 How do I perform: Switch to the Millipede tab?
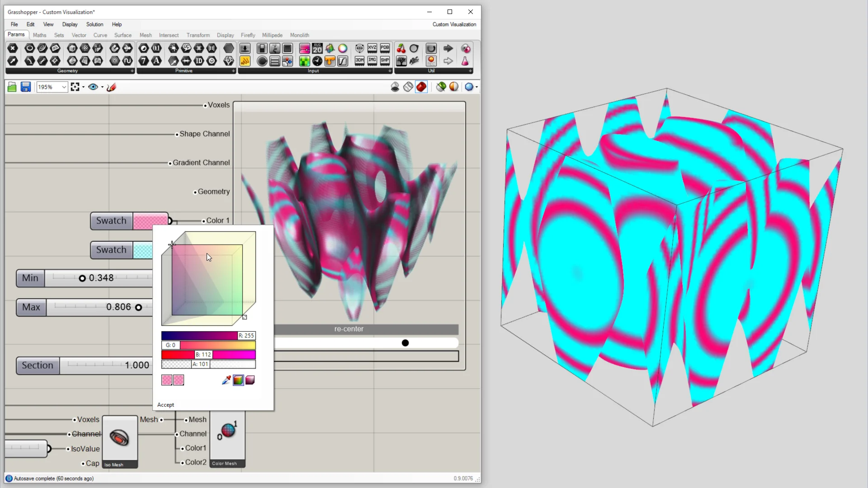coord(272,35)
